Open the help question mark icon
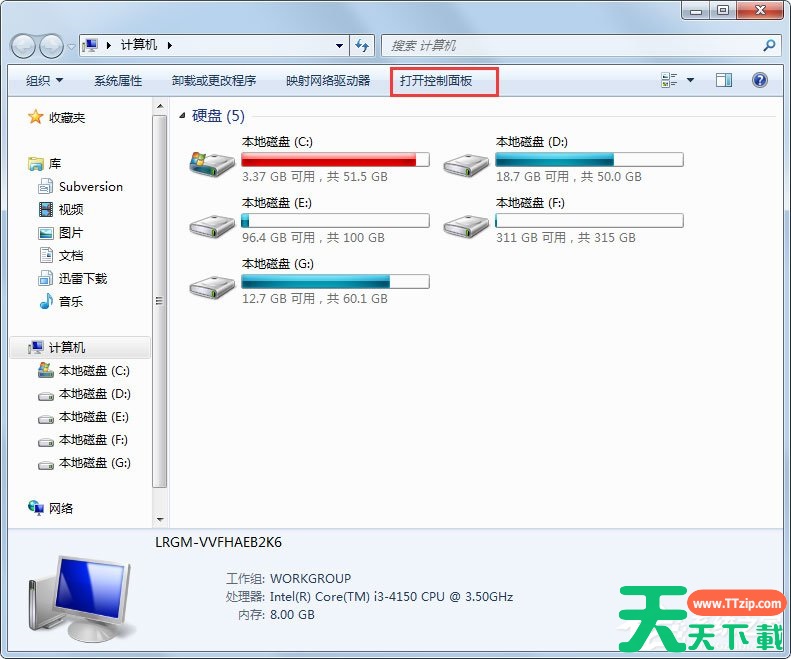Screen dimensions: 791x659 click(x=759, y=81)
